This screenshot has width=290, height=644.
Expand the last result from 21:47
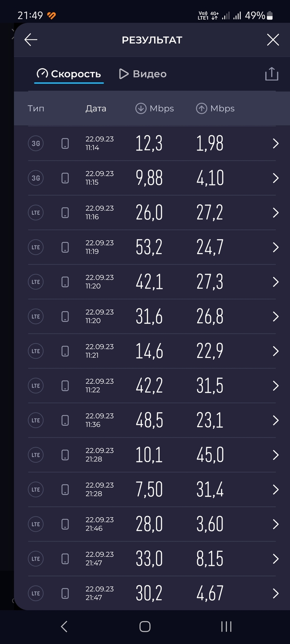pos(275,593)
